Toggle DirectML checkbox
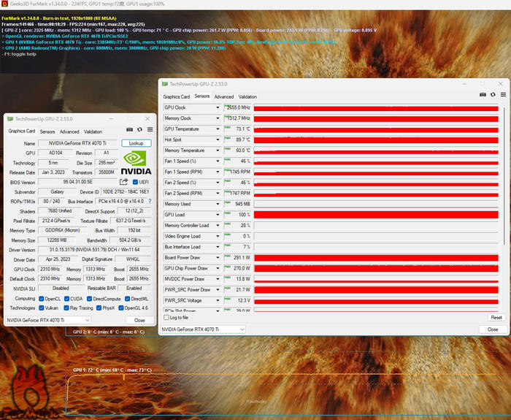This screenshot has width=511, height=420. point(128,299)
